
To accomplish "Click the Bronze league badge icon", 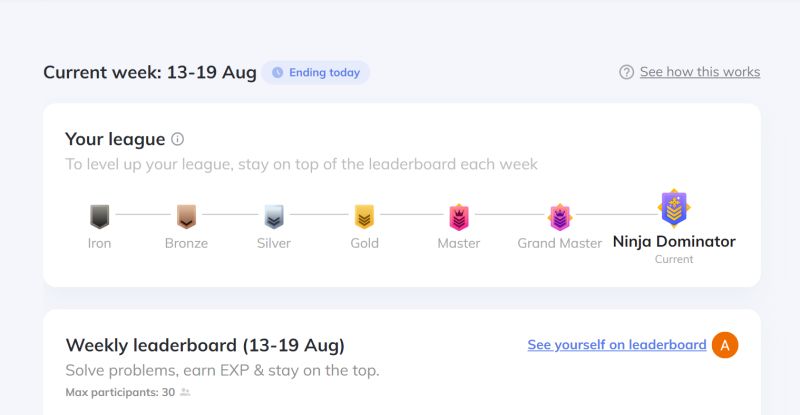I will 186,216.
